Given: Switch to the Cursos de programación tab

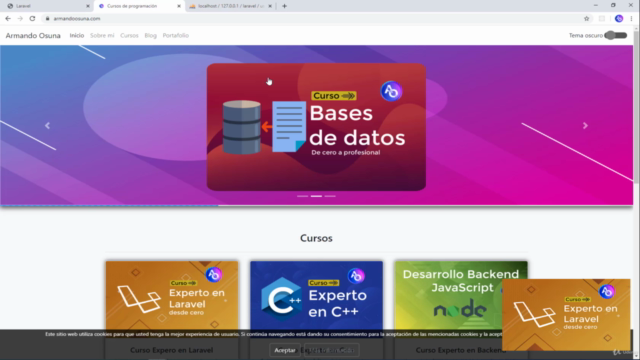Looking at the screenshot, I should coord(139,6).
